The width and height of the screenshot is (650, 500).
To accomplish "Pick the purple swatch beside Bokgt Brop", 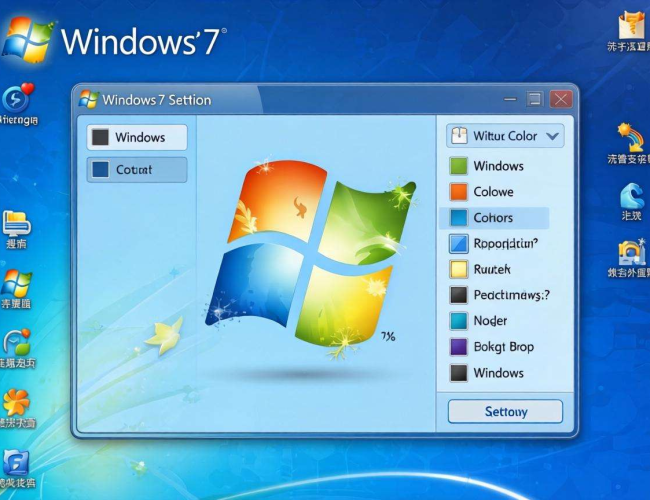I will tap(458, 347).
